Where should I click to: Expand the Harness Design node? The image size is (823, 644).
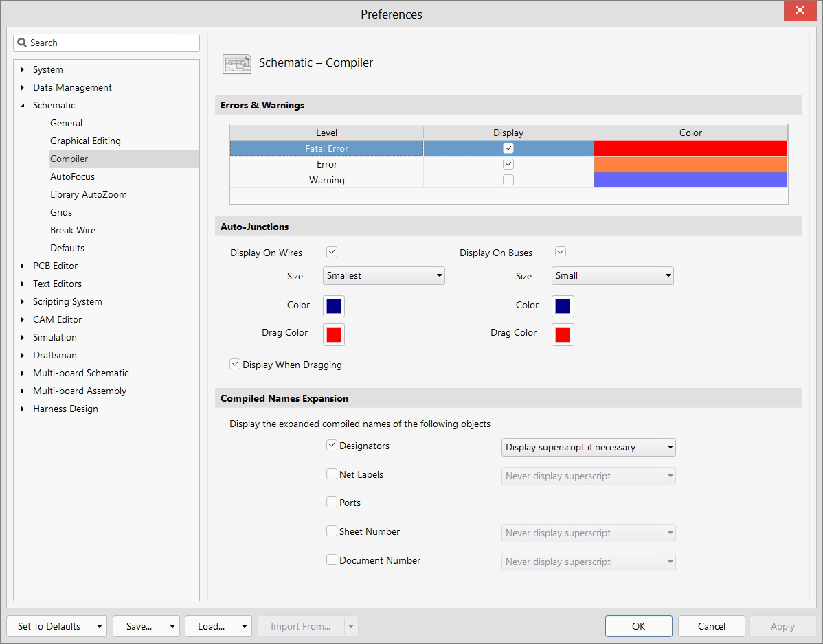(x=23, y=409)
